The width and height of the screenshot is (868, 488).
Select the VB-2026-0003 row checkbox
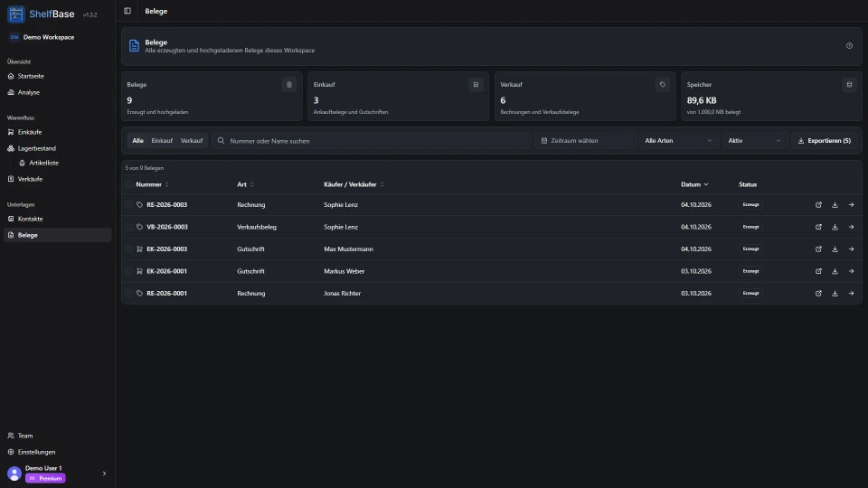[x=129, y=227]
